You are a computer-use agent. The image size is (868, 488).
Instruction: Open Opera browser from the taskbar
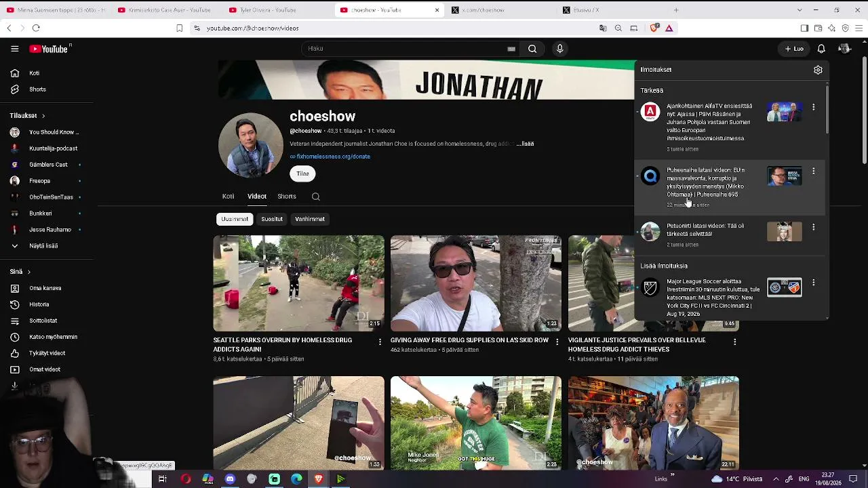[x=185, y=479]
